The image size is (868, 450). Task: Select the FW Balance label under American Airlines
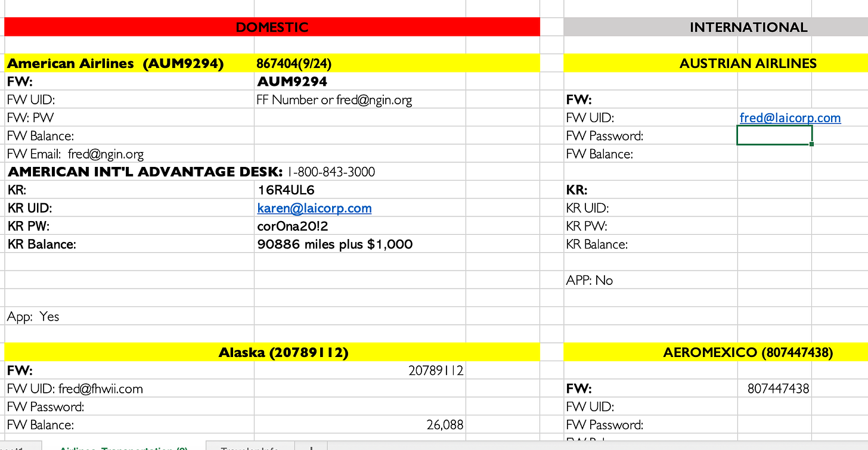(x=129, y=135)
